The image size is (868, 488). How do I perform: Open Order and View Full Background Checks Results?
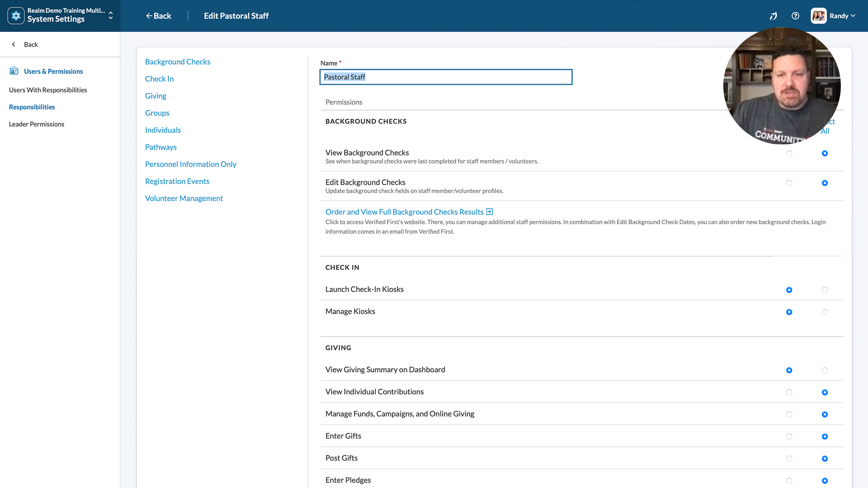pos(404,211)
